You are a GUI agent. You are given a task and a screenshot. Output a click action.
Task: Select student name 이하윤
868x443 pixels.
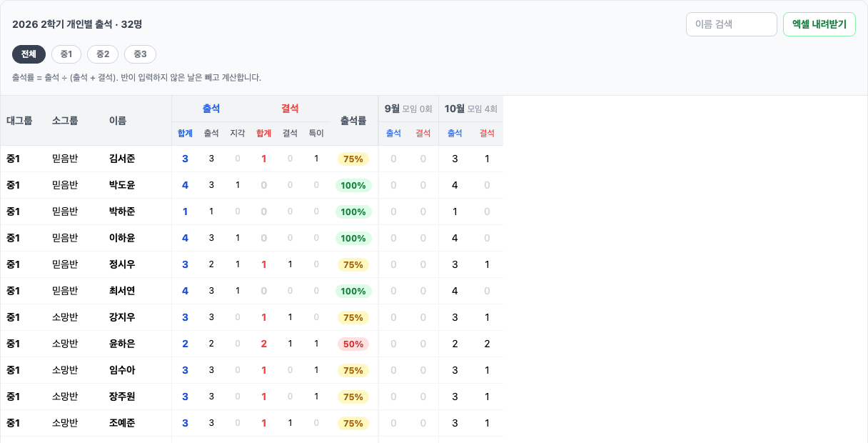(122, 238)
